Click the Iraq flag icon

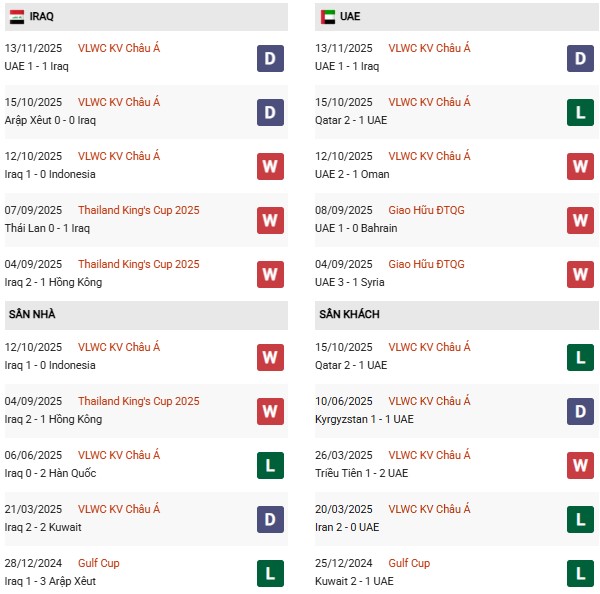point(17,17)
